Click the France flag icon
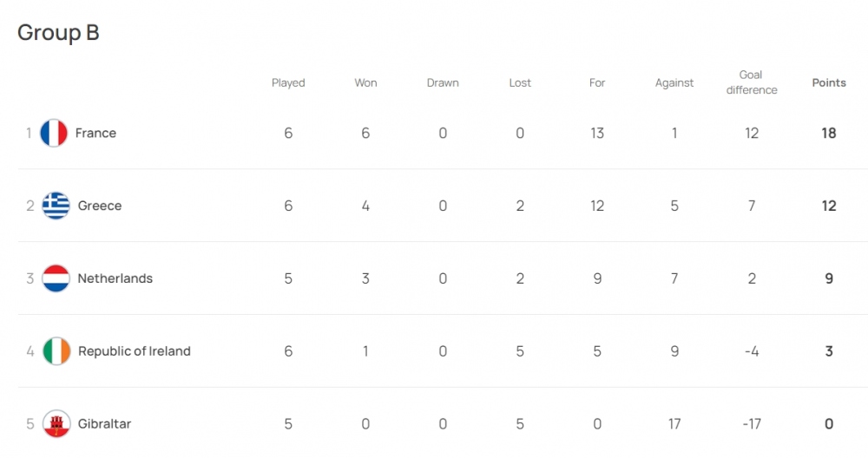The width and height of the screenshot is (868, 458). pos(54,133)
